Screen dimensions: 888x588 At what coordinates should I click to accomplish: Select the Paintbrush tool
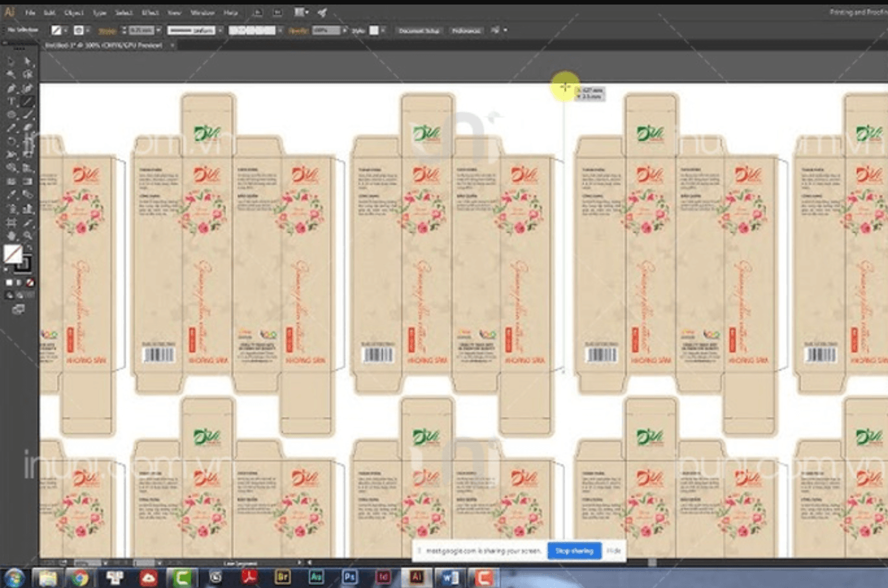click(27, 114)
